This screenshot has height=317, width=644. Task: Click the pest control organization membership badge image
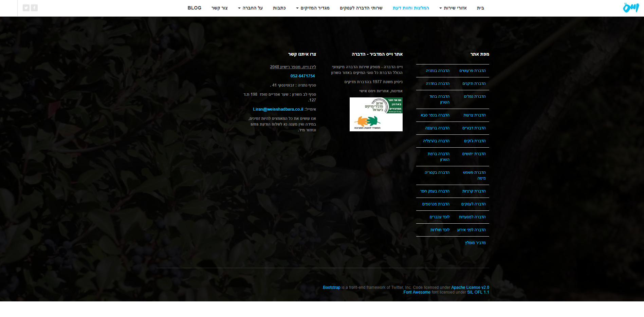point(376,114)
